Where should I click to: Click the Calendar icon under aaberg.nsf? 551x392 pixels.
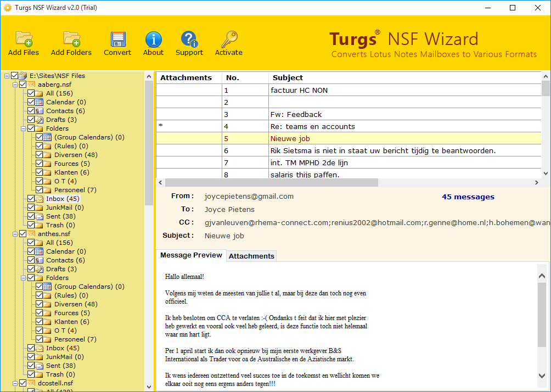[x=39, y=102]
